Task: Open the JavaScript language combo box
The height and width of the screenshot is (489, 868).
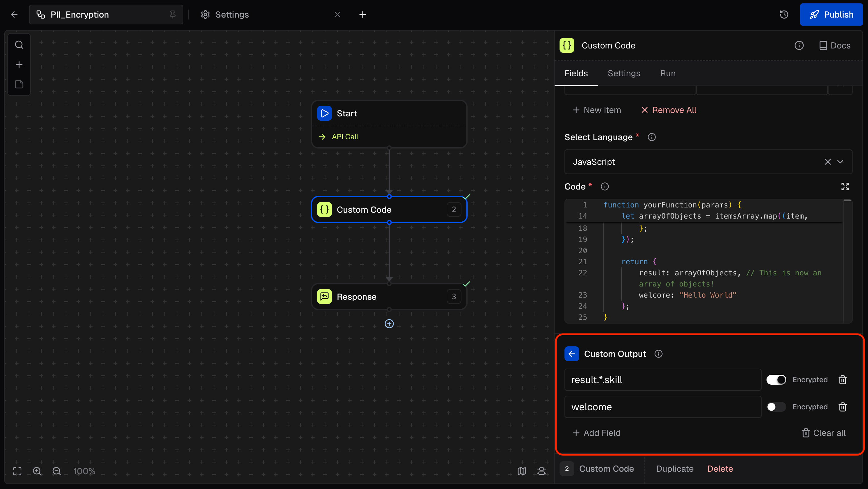Action: point(708,162)
